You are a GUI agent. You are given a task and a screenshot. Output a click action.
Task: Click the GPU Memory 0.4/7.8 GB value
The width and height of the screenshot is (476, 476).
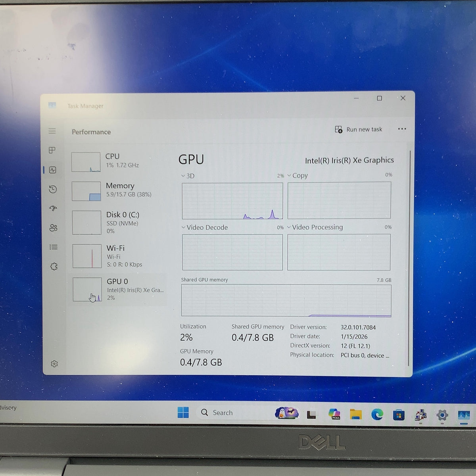coord(201,362)
